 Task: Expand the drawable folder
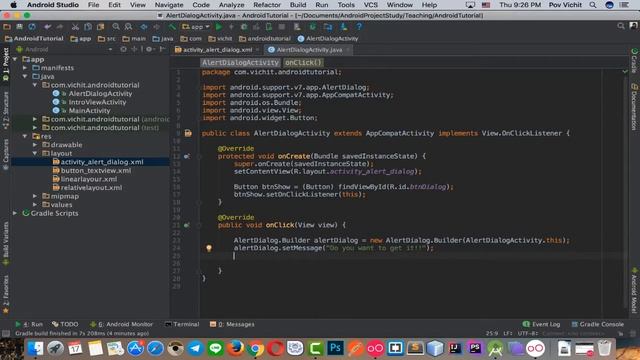pyautogui.click(x=35, y=144)
